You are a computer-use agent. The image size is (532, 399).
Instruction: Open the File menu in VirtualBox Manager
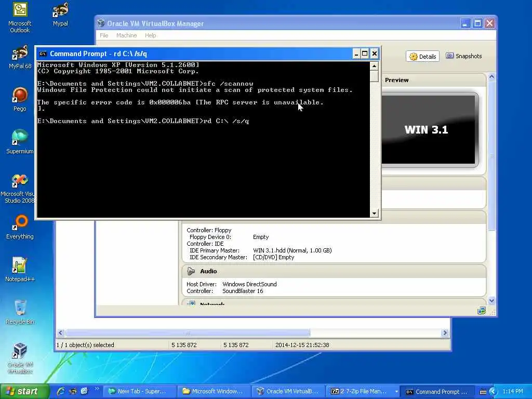pos(104,35)
